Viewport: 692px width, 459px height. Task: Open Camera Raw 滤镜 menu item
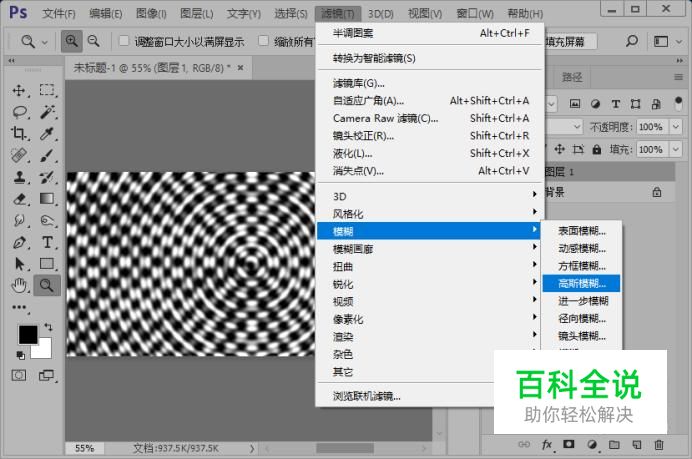pyautogui.click(x=429, y=118)
